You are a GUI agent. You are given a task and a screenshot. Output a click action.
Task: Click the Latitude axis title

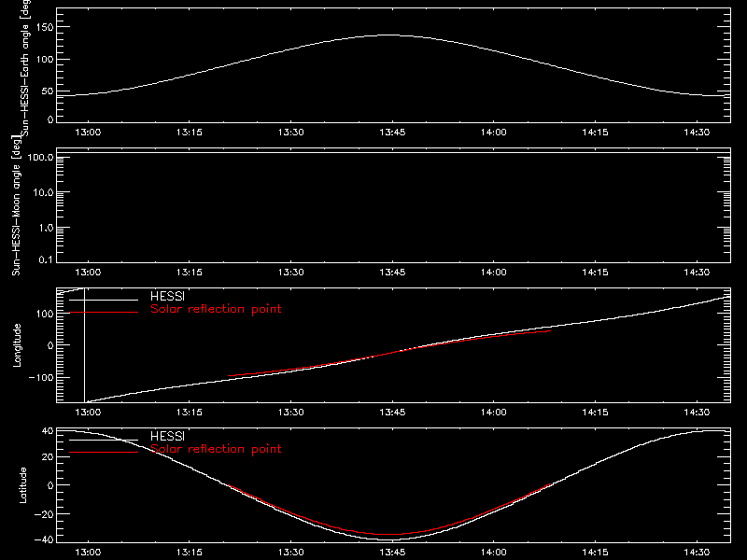22,485
